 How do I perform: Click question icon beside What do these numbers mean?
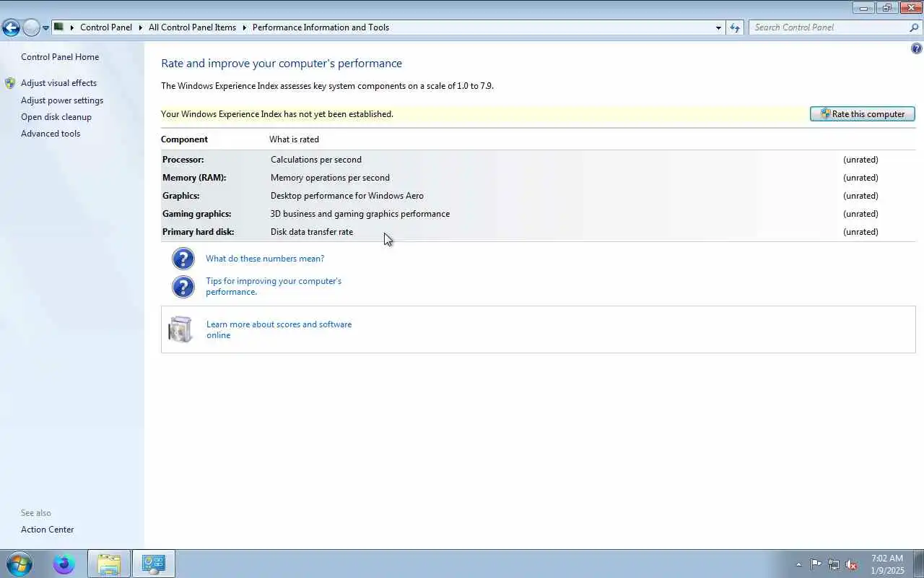[x=183, y=259]
